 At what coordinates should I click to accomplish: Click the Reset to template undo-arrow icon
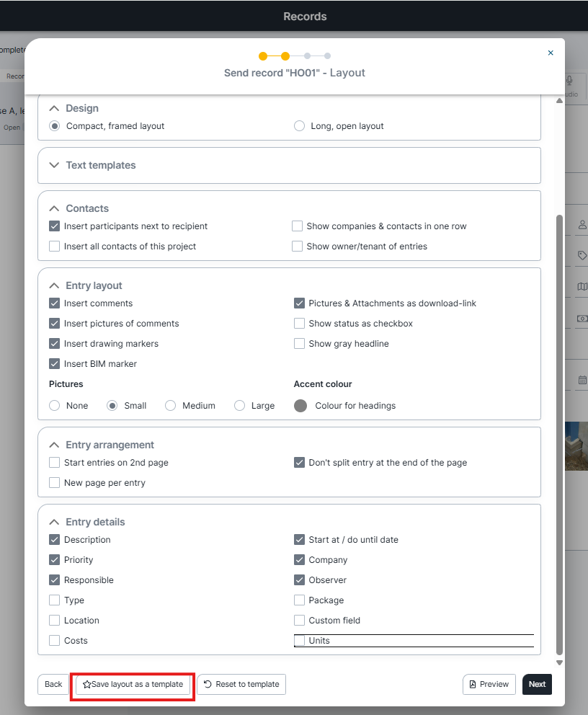point(208,685)
